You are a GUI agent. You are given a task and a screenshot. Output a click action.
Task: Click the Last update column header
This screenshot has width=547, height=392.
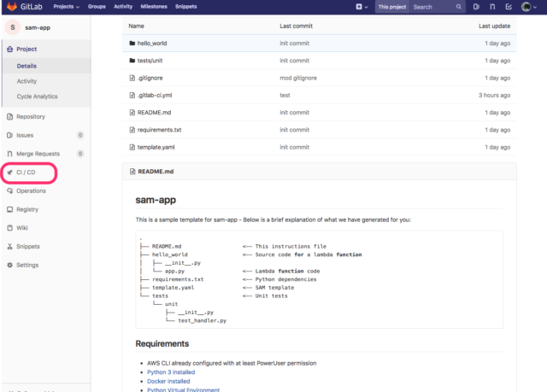[x=494, y=26]
